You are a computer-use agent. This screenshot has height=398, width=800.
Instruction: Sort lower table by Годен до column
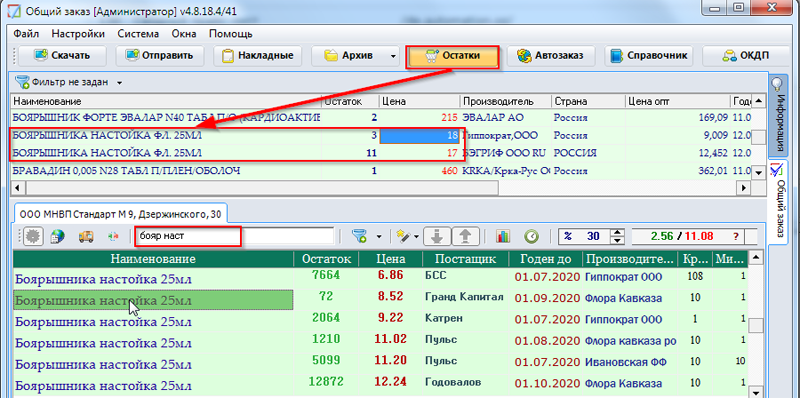point(546,259)
